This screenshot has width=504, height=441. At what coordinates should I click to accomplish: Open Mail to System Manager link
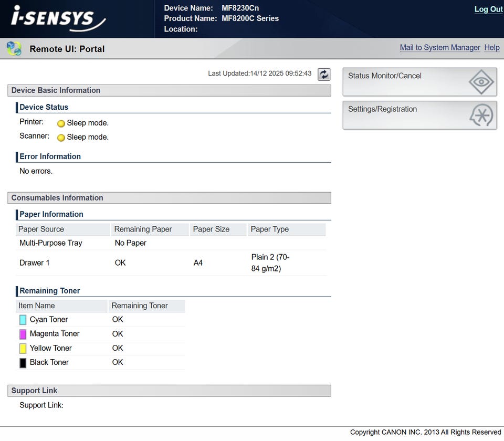(440, 48)
